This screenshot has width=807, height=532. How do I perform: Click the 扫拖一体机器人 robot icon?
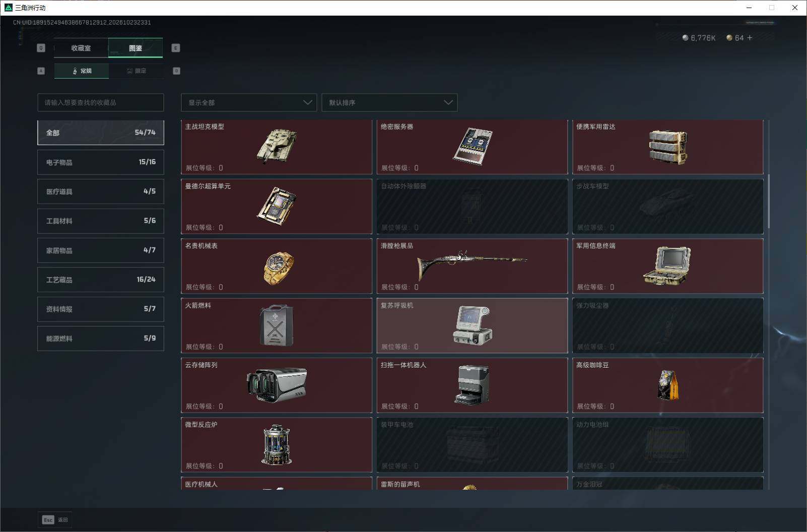(472, 385)
